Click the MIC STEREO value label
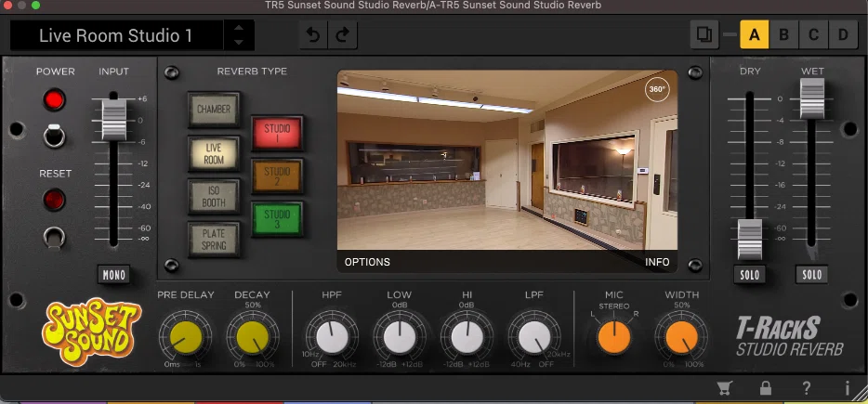Screen dimensions: 868x404 pyautogui.click(x=614, y=306)
